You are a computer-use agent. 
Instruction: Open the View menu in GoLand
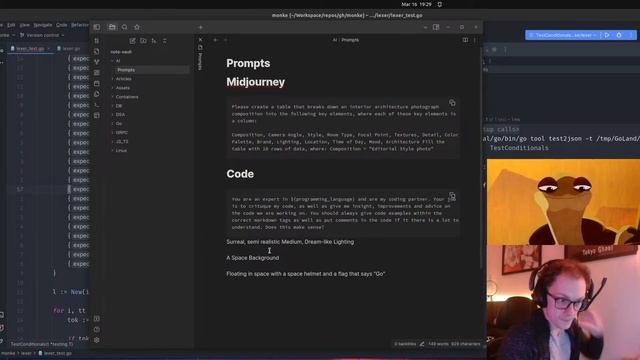point(24,25)
